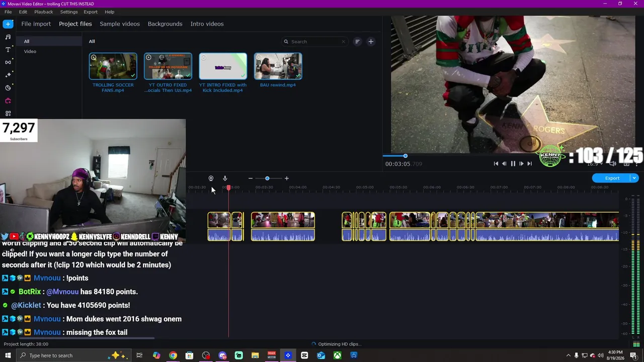Open the notification center in system tray

tap(633, 355)
